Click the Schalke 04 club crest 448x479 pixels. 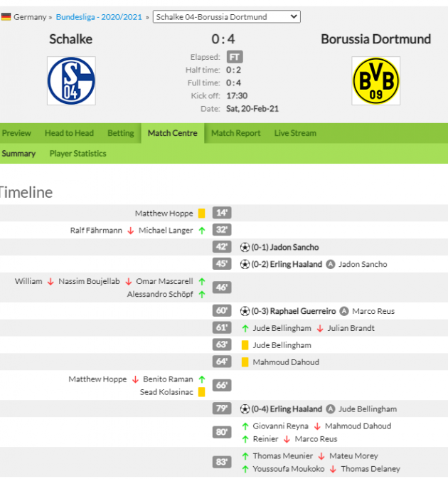click(x=71, y=80)
